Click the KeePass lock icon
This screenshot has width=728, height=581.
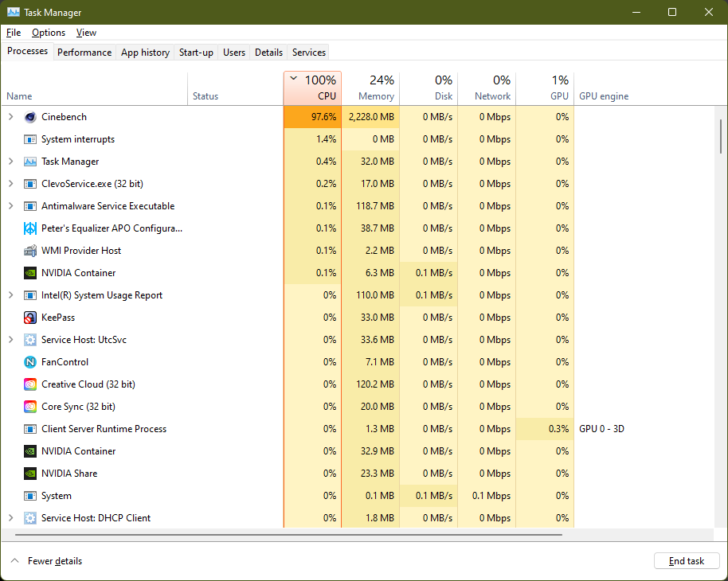coord(30,318)
